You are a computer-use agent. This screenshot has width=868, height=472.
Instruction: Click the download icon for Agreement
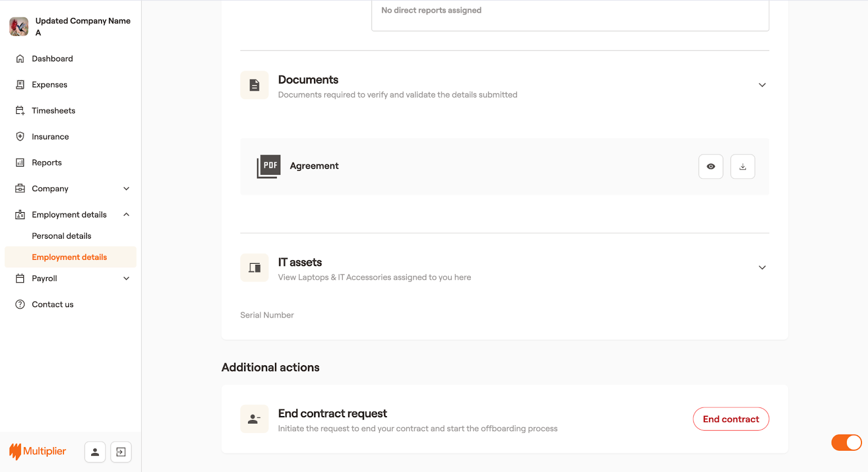[x=742, y=167]
